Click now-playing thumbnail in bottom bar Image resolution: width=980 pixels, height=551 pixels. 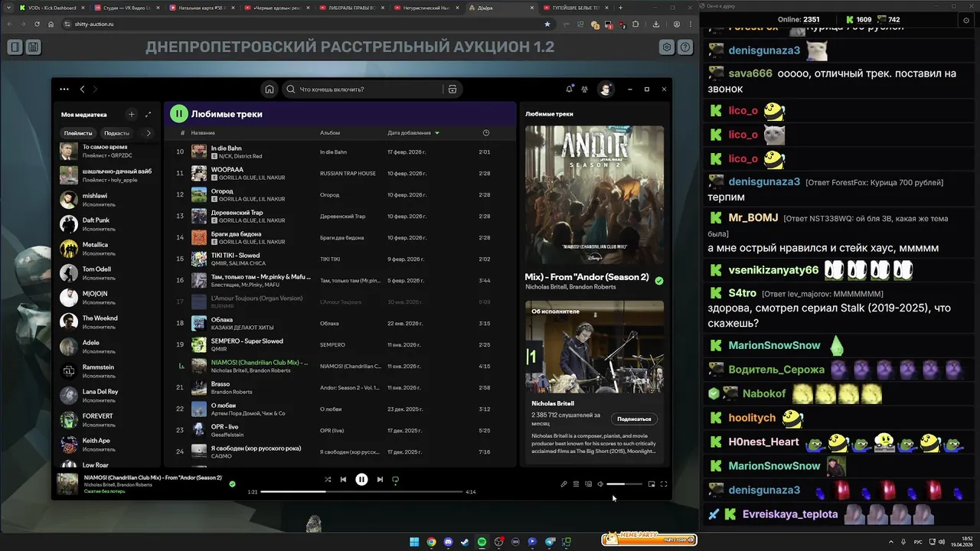point(67,484)
